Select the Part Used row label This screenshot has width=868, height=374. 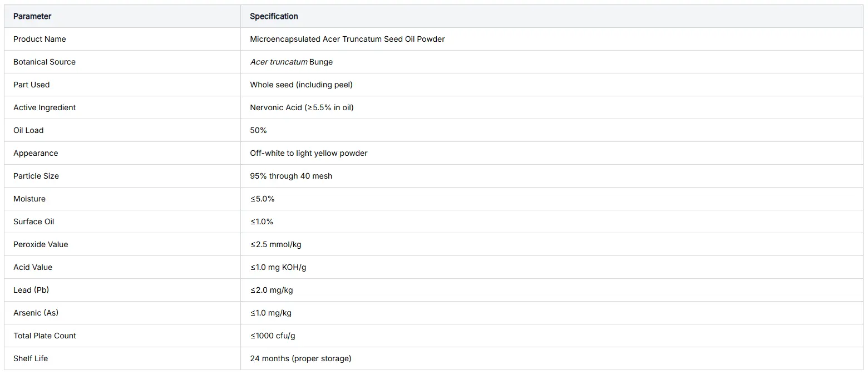[x=31, y=85]
